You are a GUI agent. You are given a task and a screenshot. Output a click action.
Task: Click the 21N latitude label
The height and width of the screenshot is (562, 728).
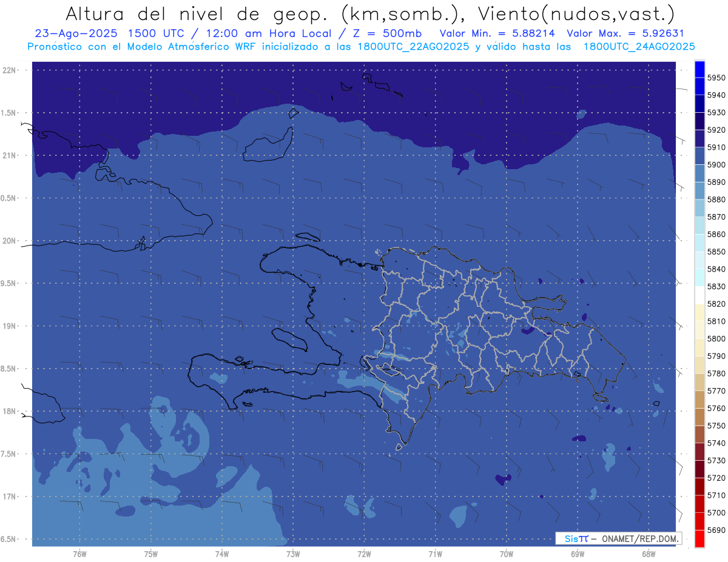point(9,156)
